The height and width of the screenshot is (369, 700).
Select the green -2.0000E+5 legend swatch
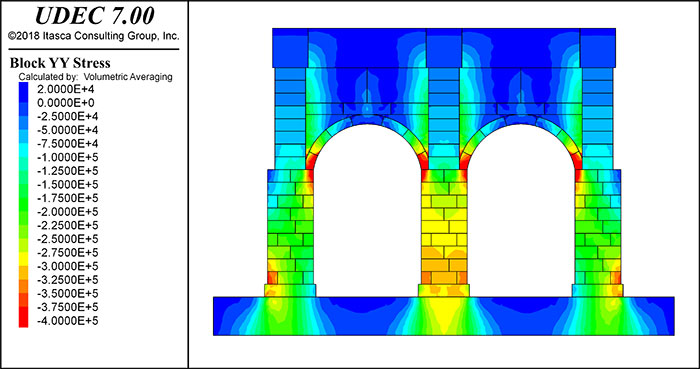(x=23, y=212)
